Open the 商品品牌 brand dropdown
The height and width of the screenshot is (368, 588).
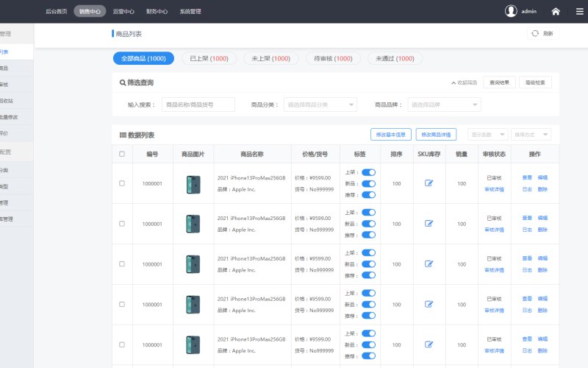[x=444, y=105]
